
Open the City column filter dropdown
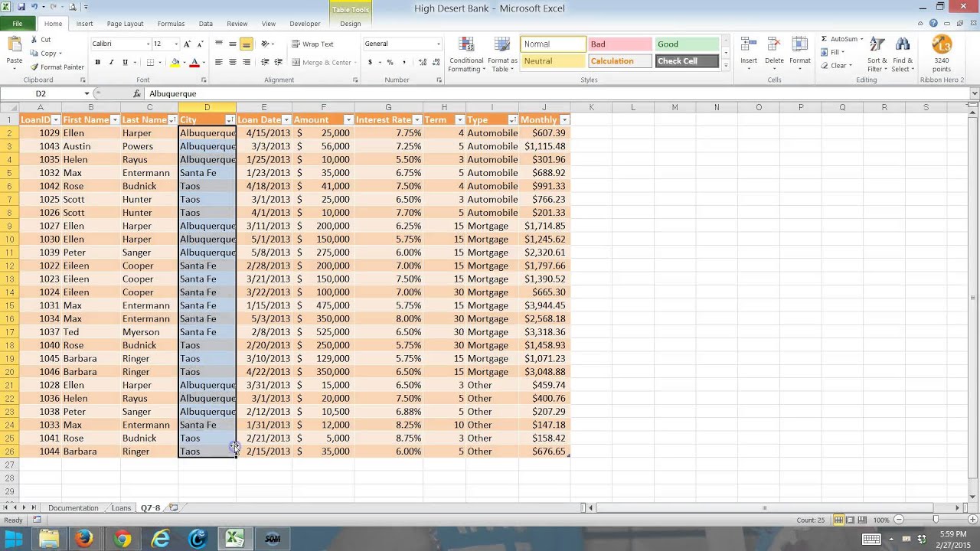pos(230,120)
